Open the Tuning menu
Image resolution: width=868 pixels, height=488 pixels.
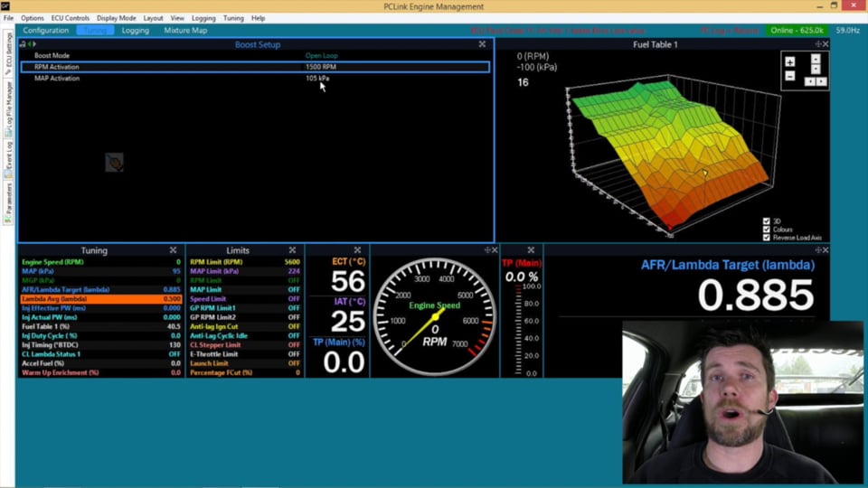tap(233, 18)
